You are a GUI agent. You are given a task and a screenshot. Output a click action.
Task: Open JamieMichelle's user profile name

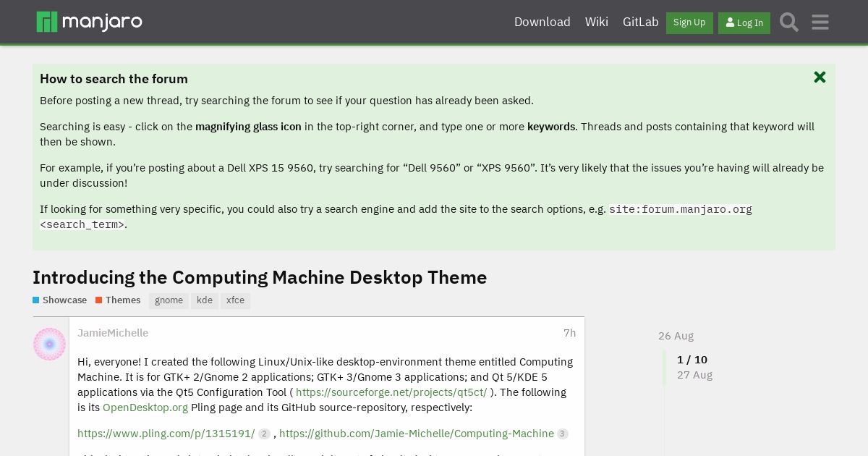[113, 333]
